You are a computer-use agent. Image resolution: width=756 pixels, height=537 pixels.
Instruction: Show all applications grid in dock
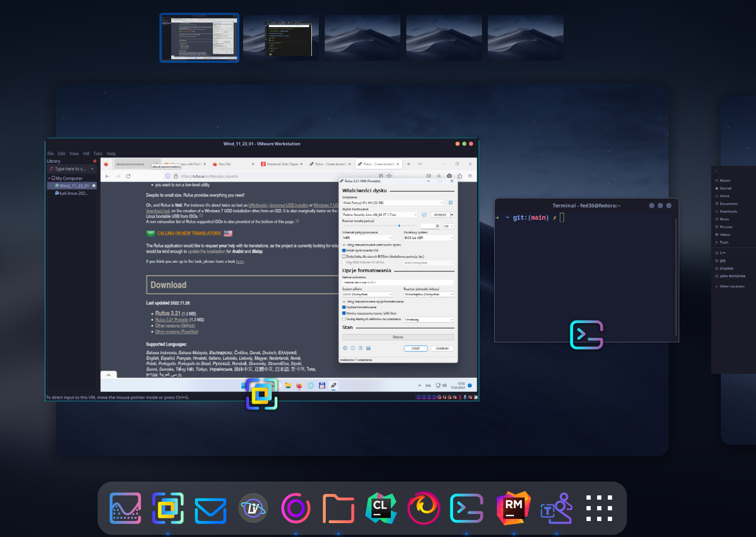(x=599, y=508)
